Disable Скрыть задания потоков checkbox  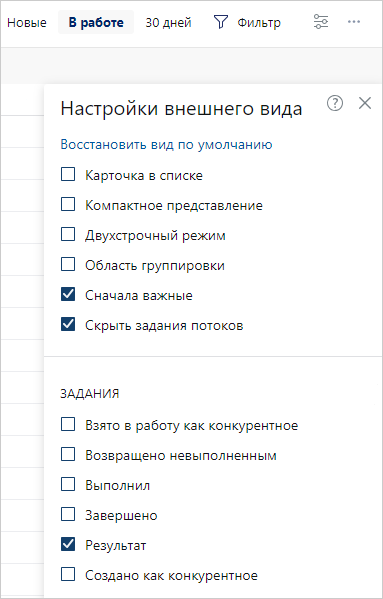pyautogui.click(x=68, y=324)
